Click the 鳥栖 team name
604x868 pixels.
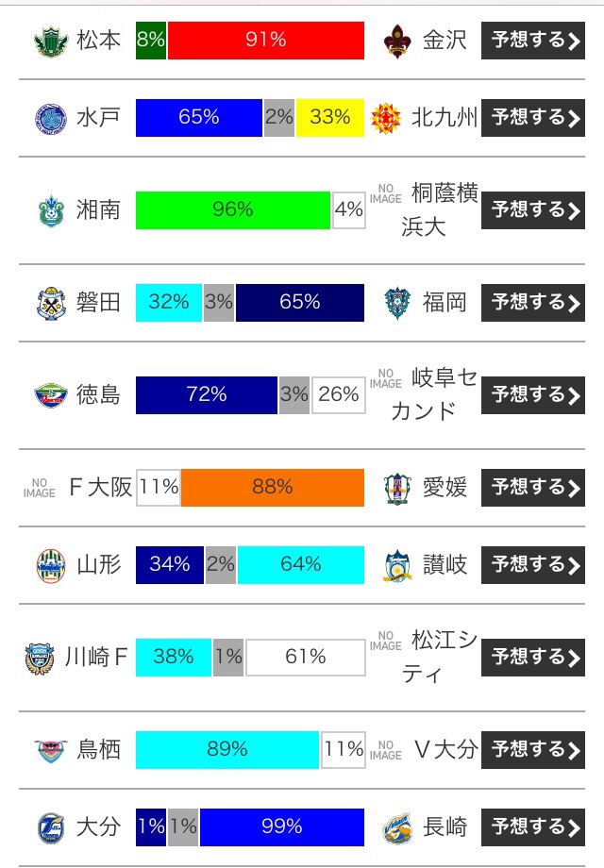click(98, 750)
